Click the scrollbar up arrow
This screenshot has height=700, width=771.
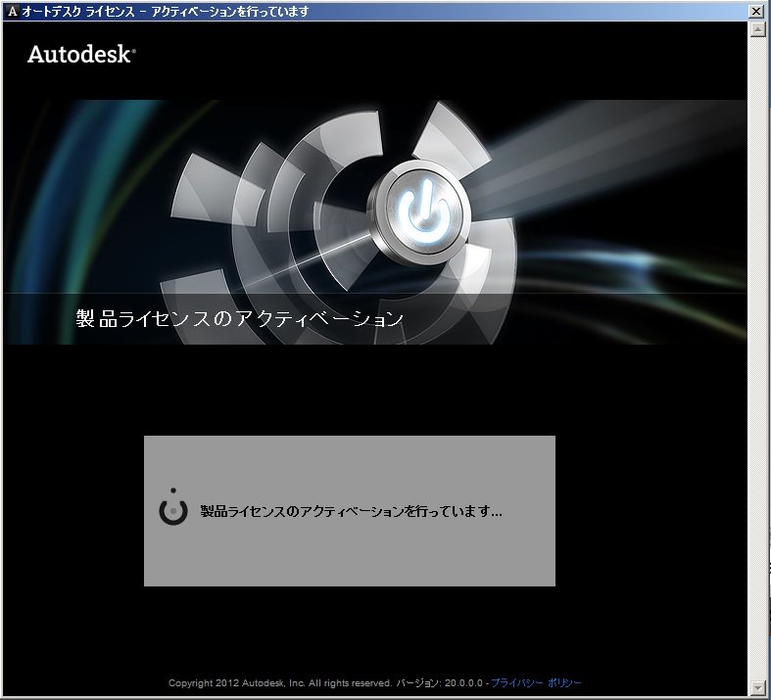tap(757, 29)
